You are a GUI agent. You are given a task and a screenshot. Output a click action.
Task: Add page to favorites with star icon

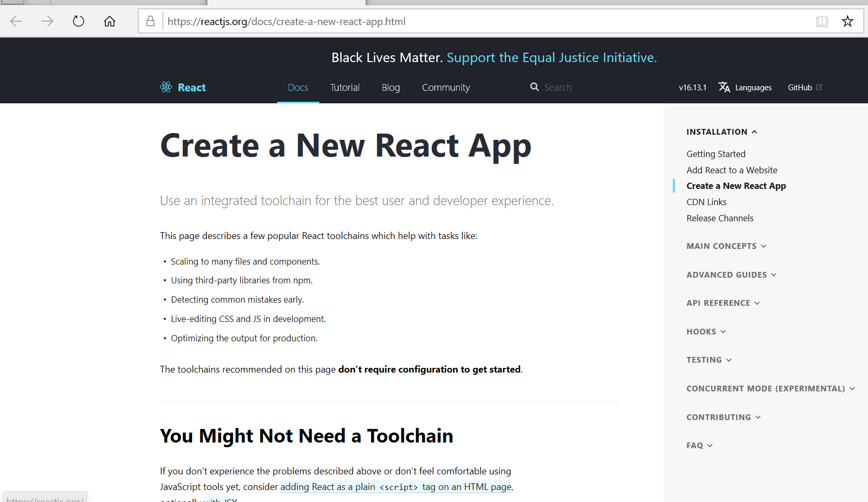[x=848, y=21]
